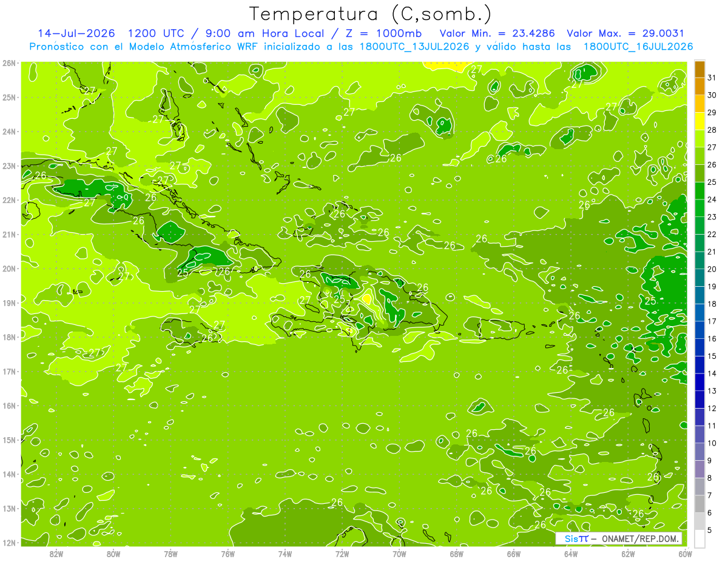Click the 'SisTT' logo text
Image resolution: width=728 pixels, height=562 pixels.
coord(576,538)
